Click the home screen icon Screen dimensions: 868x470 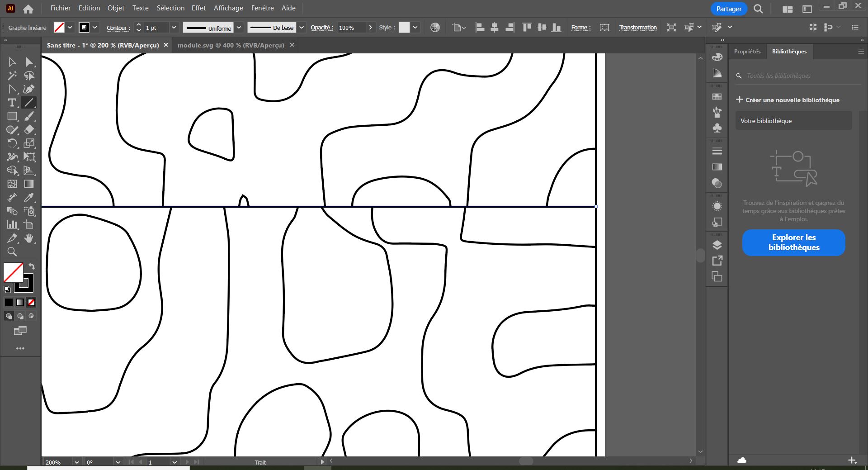[28, 9]
